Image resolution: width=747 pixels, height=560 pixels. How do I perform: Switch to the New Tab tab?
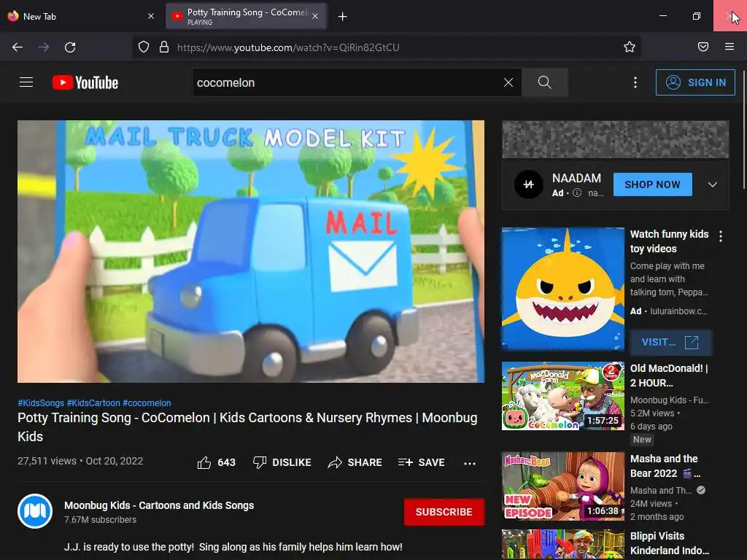pyautogui.click(x=81, y=16)
